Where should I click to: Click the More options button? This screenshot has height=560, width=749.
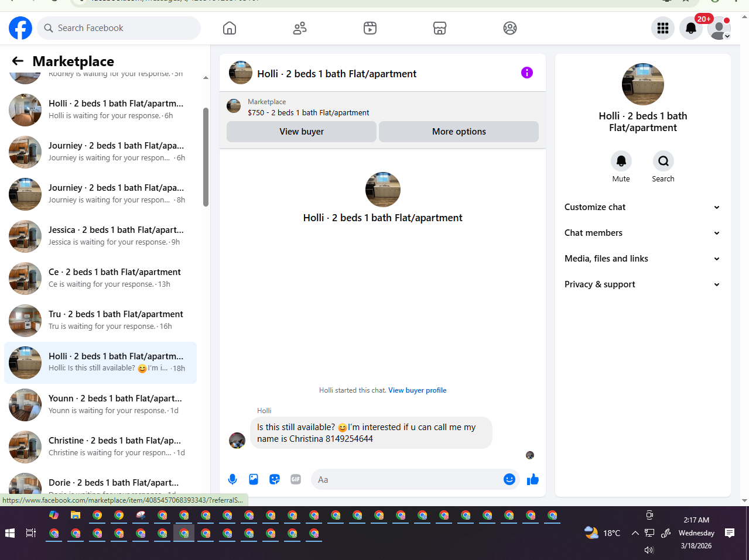[x=459, y=132]
